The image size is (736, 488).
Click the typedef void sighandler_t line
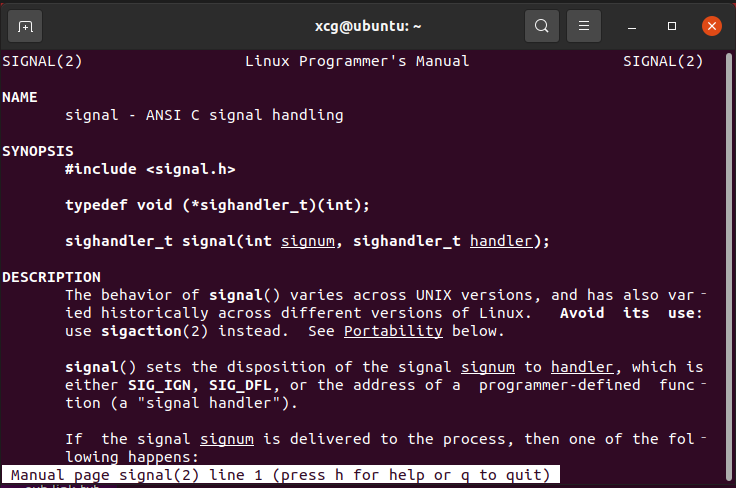click(x=217, y=205)
